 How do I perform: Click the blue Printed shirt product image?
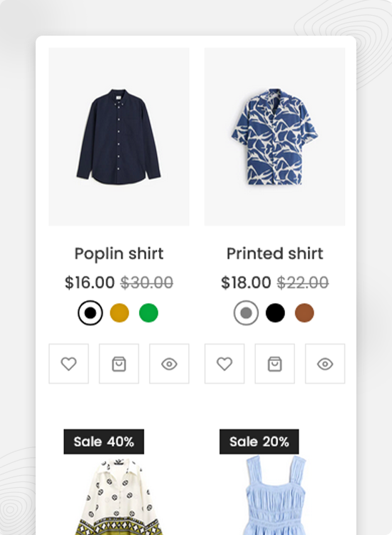274,136
